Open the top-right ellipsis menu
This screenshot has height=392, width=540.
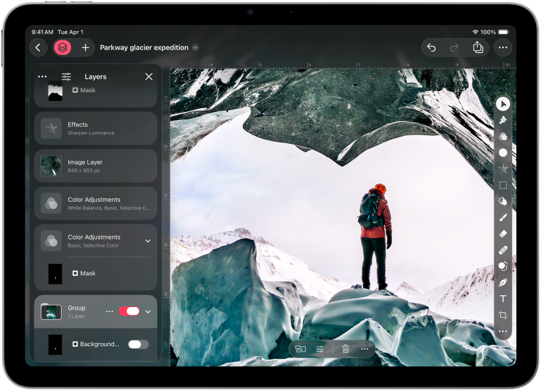click(502, 47)
